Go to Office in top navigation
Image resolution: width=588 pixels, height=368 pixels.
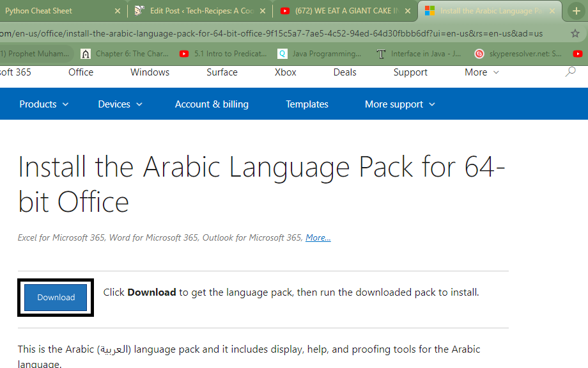coord(81,72)
